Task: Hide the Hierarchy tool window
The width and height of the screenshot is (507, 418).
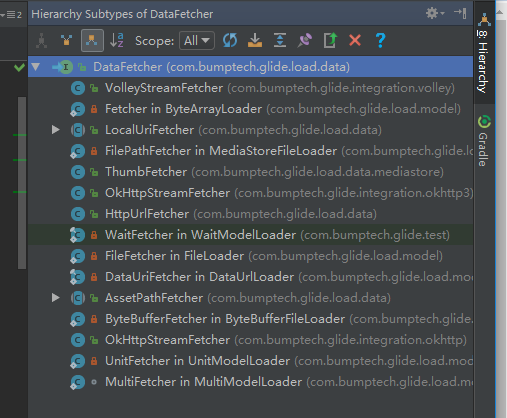Action: (460, 13)
